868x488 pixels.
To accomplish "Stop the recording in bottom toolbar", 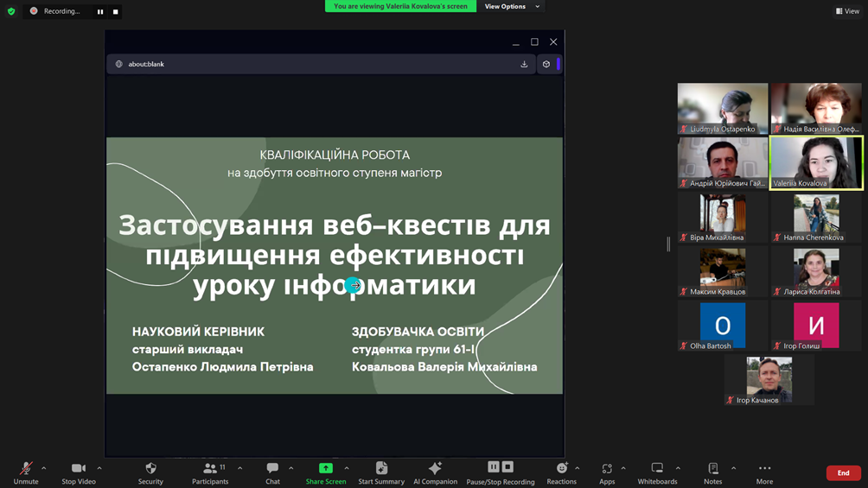I will point(507,467).
